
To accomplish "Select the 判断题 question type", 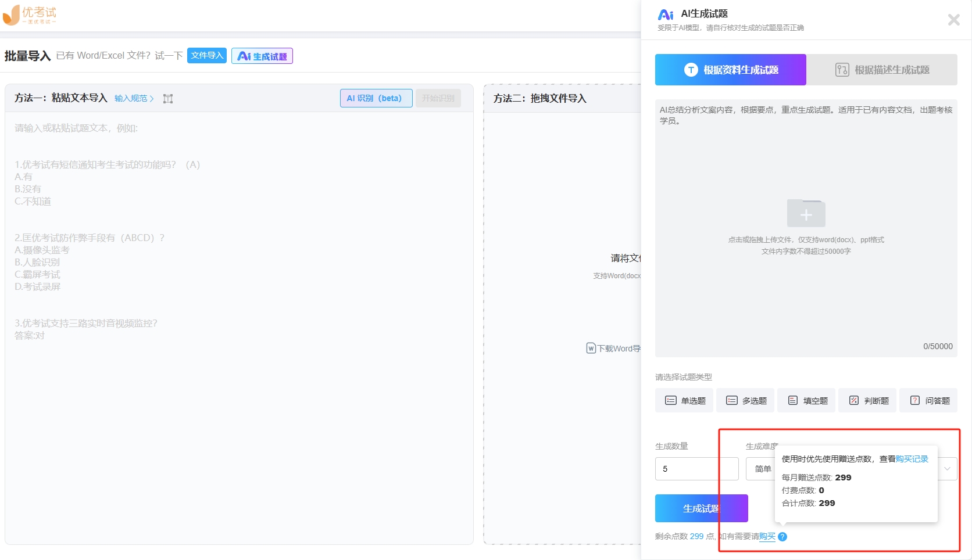I will coord(867,400).
